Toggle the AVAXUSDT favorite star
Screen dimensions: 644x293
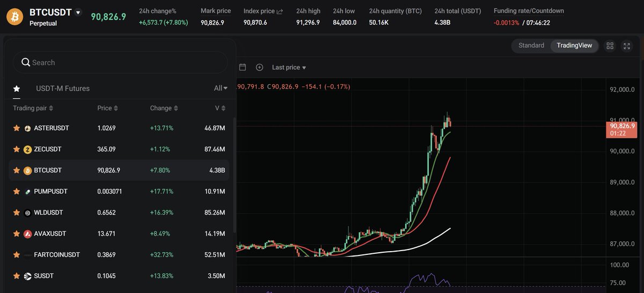click(17, 234)
